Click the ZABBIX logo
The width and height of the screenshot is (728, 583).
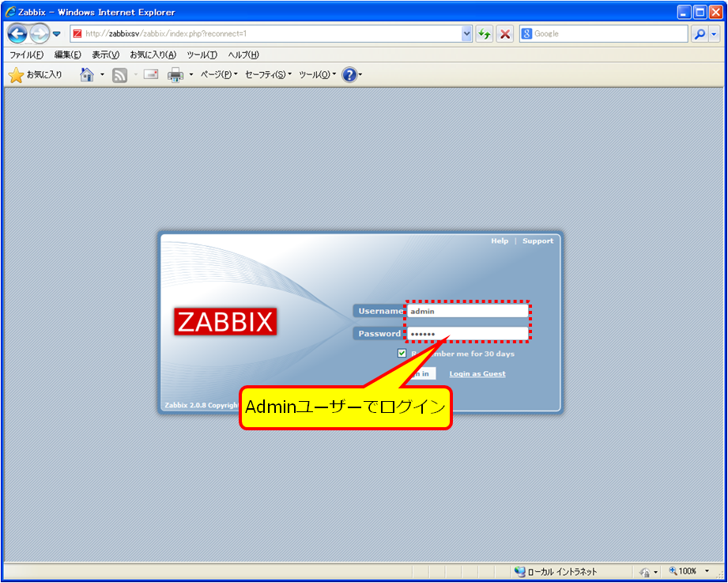(x=225, y=321)
